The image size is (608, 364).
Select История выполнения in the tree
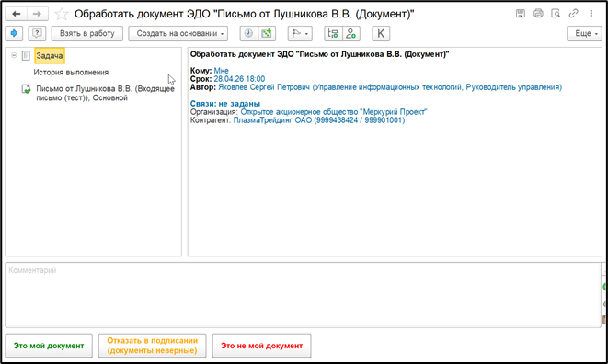(71, 72)
